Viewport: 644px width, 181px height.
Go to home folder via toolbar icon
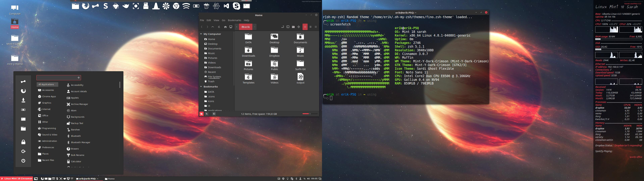coord(225,27)
